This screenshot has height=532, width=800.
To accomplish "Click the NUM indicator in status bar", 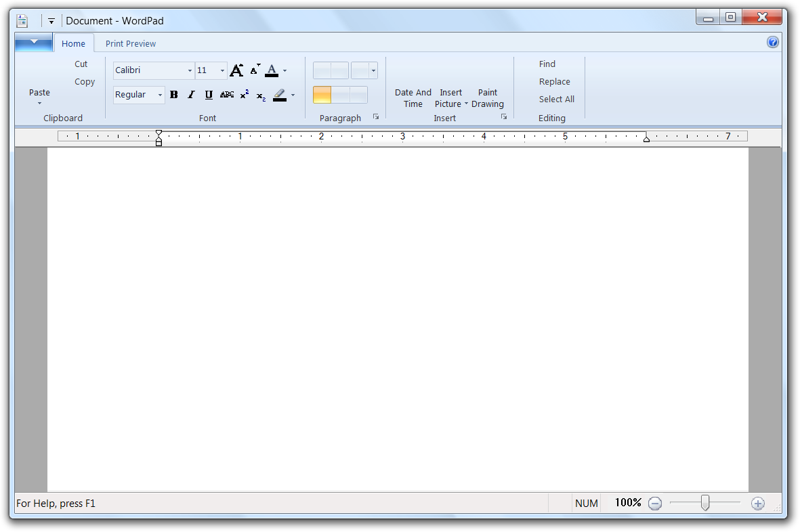I will [586, 504].
